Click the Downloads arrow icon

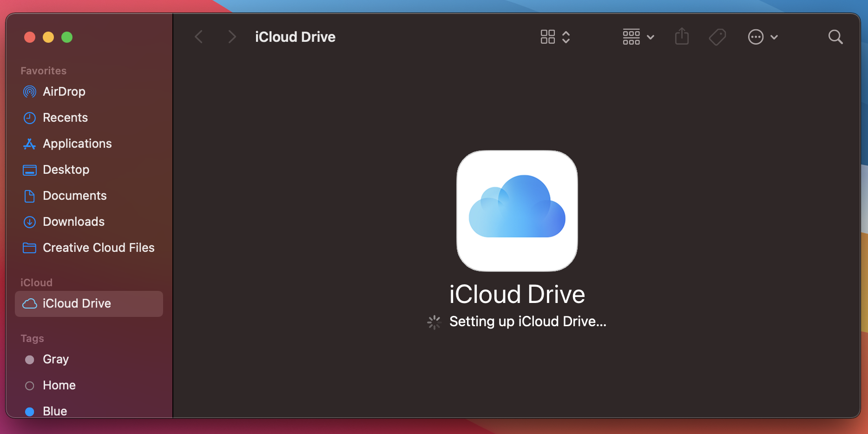pos(30,222)
